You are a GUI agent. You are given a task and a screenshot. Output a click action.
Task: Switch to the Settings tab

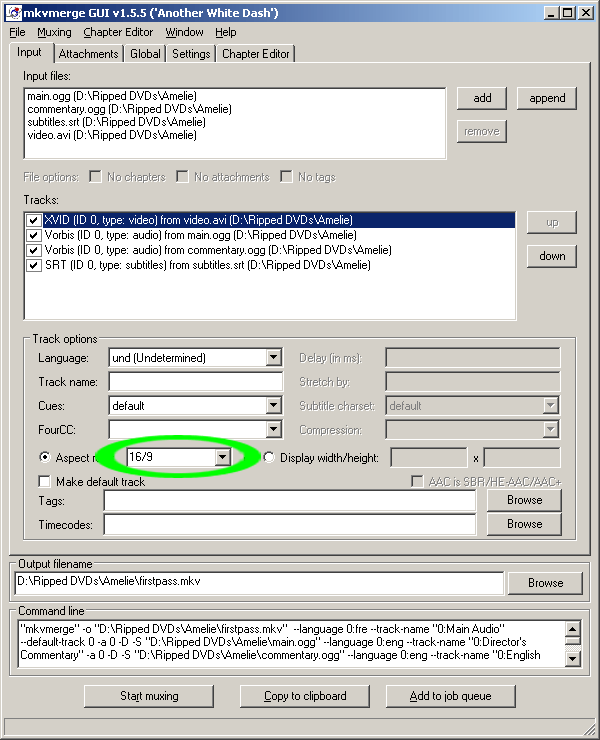[x=191, y=54]
